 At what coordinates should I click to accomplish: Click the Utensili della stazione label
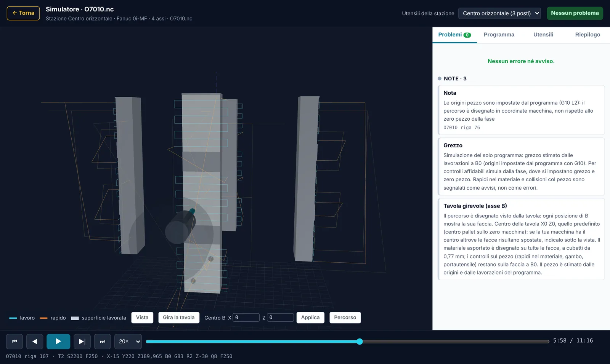tap(428, 13)
